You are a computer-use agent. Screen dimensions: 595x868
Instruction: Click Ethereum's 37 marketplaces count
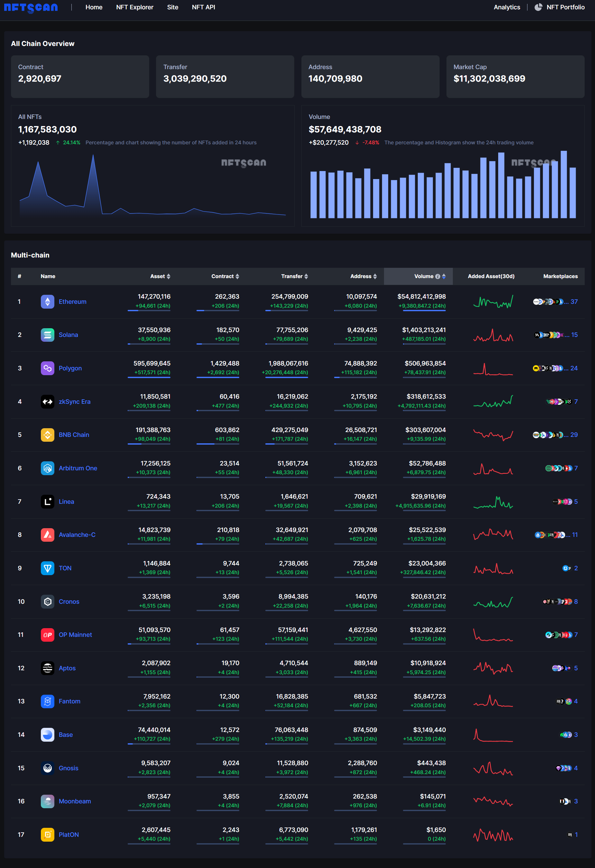[x=574, y=302]
